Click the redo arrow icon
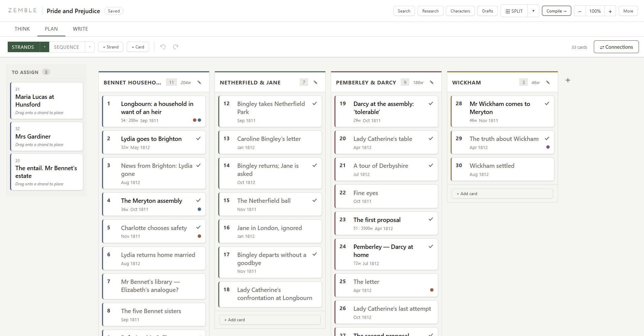The width and height of the screenshot is (644, 336). [x=176, y=47]
